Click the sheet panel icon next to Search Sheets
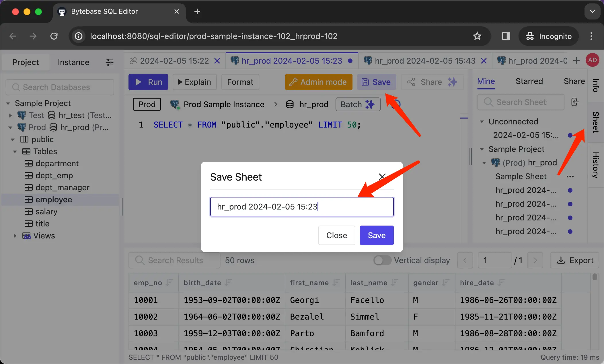The width and height of the screenshot is (604, 364). click(x=575, y=102)
